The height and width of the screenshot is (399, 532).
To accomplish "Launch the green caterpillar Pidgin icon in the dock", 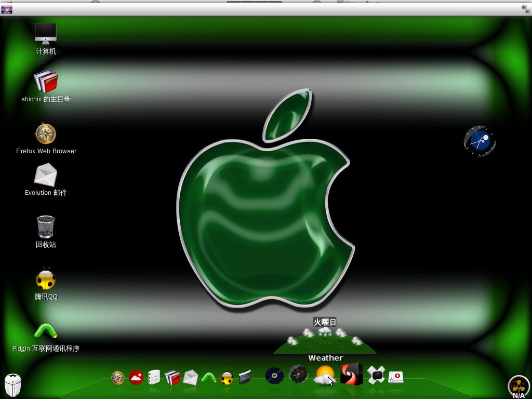I will tap(209, 377).
